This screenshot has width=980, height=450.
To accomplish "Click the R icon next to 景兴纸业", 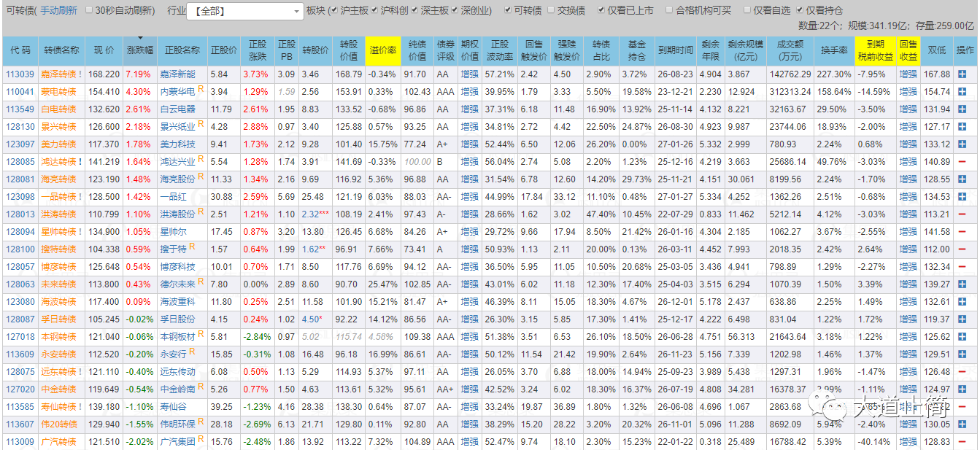I will click(201, 125).
